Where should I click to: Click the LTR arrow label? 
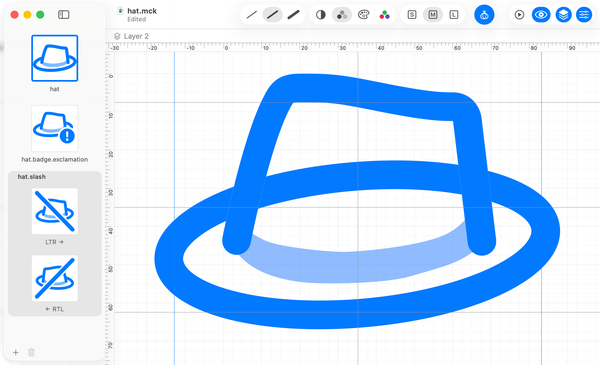coord(55,242)
